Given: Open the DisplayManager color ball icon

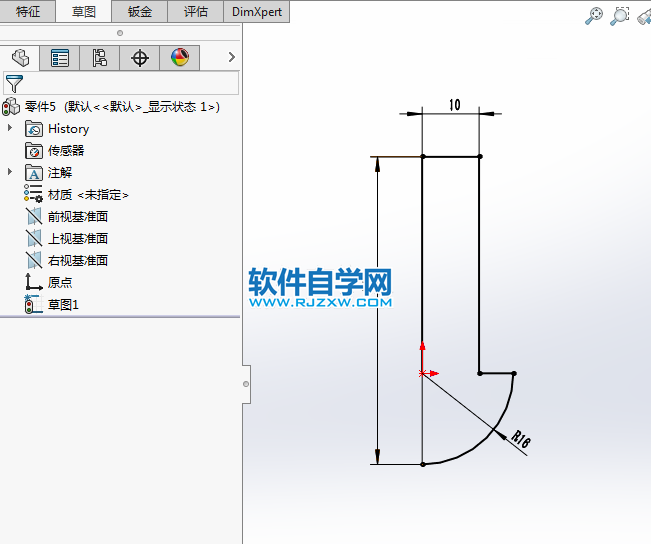Looking at the screenshot, I should [x=180, y=58].
